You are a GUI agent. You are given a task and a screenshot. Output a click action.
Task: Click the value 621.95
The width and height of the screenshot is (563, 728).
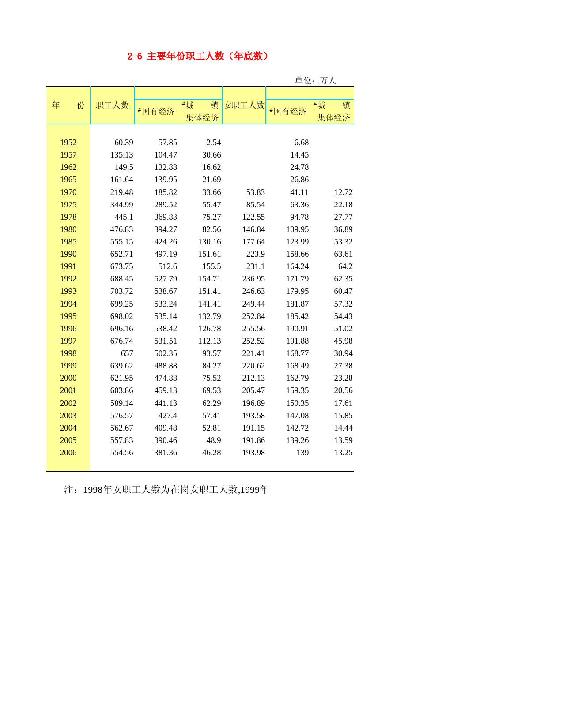click(x=122, y=378)
